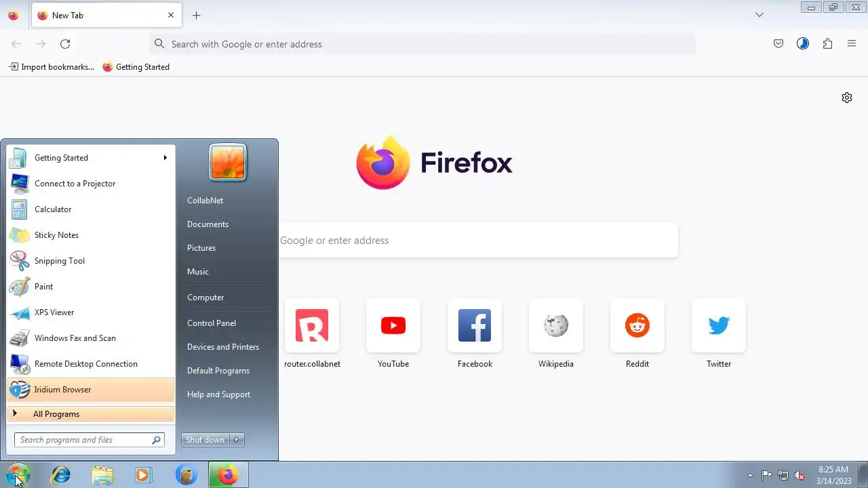Select the New Tab tab
868x488 pixels.
(x=106, y=16)
